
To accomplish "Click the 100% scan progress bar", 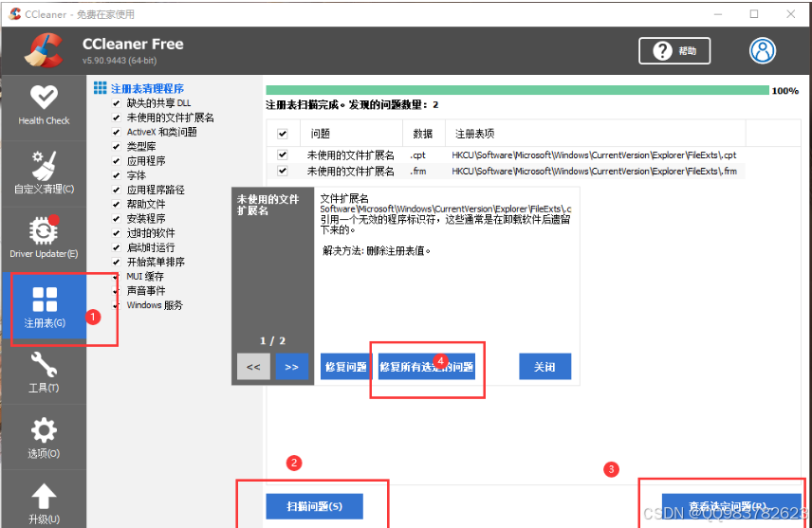I will (x=517, y=90).
